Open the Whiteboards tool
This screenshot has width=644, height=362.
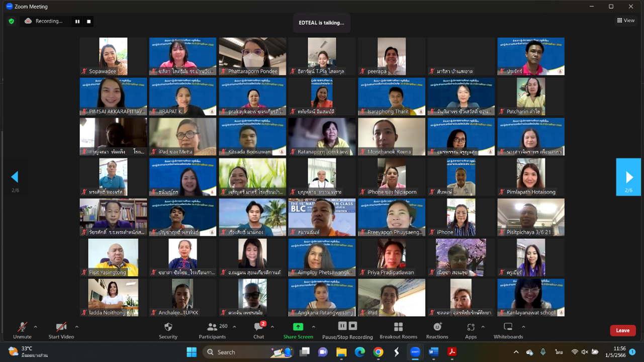pos(508,330)
